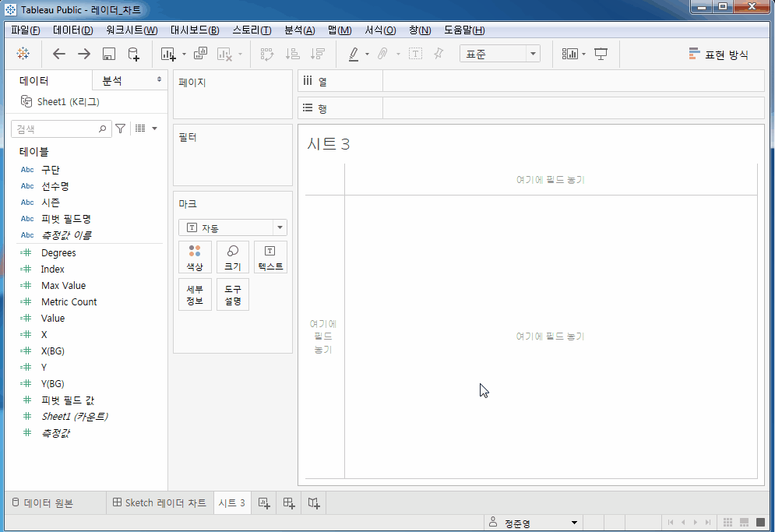
Task: Click the 크기 size mark card
Action: (233, 257)
